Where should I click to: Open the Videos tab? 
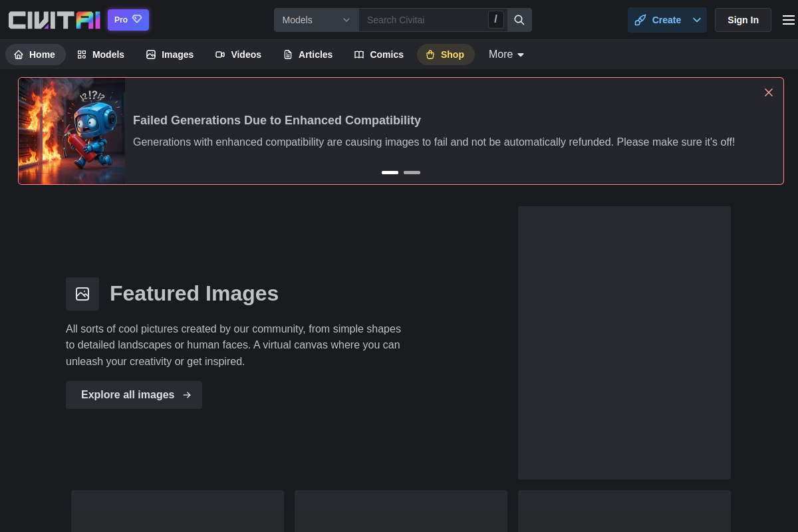coord(238,55)
